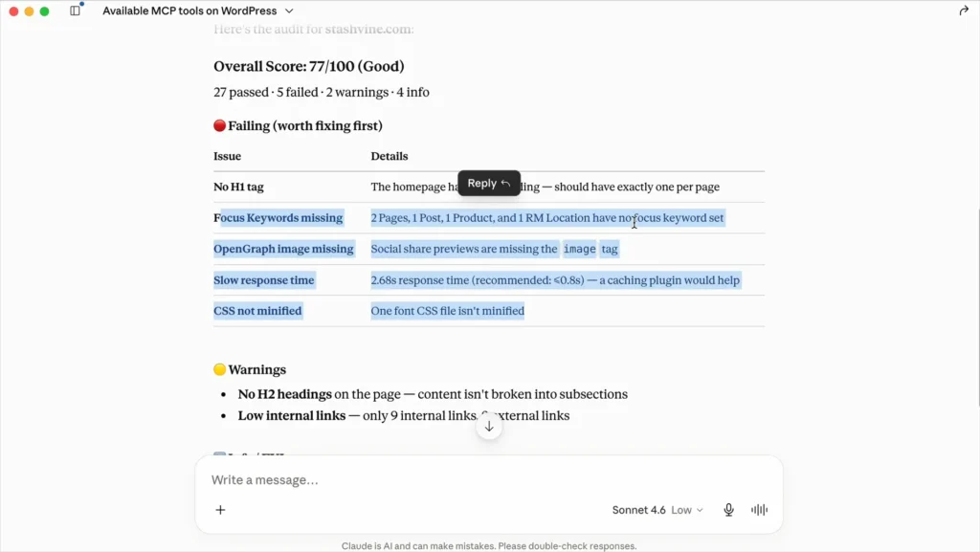Click 'Overall Score: 77/100 (Good)' heading
This screenshot has height=552, width=980.
pyautogui.click(x=309, y=66)
